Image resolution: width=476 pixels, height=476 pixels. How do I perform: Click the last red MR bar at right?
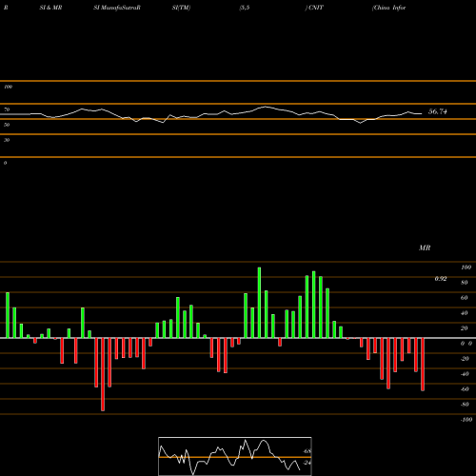coord(423,365)
